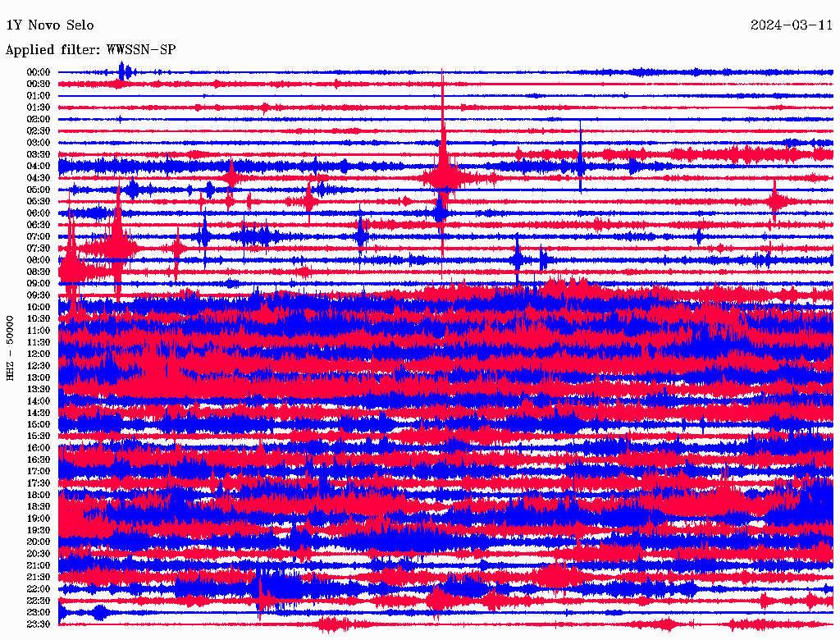Click the large red spike on 04:30 trace

442,177
